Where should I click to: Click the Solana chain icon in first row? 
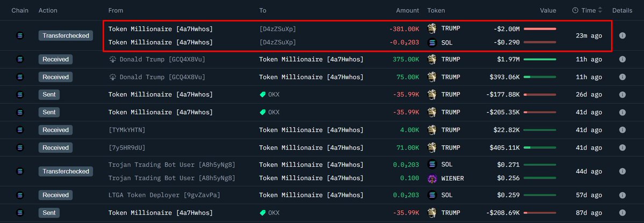coord(20,35)
